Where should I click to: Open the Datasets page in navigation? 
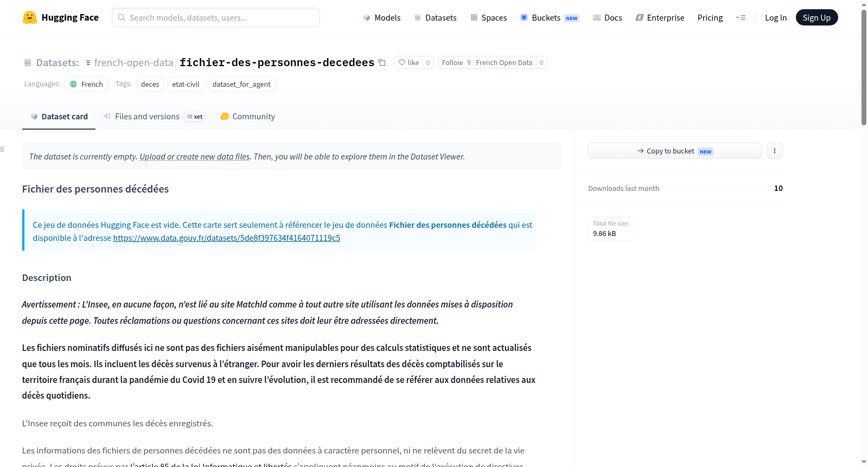pyautogui.click(x=436, y=17)
